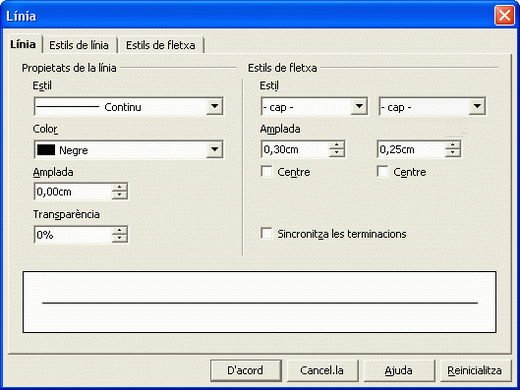Increase arrow width 0,25cm
This screenshot has width=520, height=390.
click(452, 145)
